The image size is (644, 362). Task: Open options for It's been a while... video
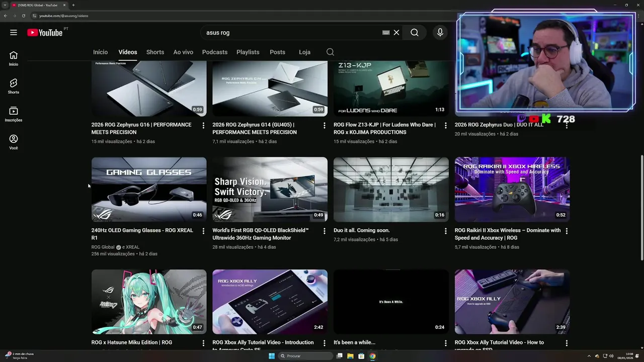click(446, 343)
